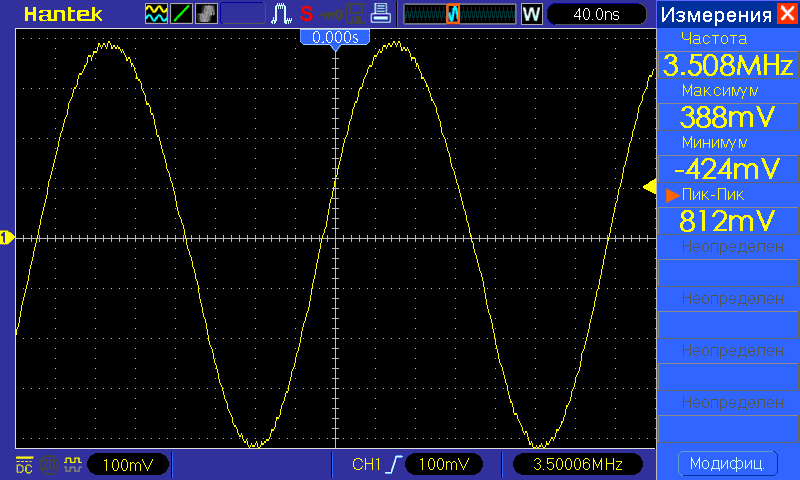Click the save to disk icon
Screen dimensions: 800x480
click(355, 14)
